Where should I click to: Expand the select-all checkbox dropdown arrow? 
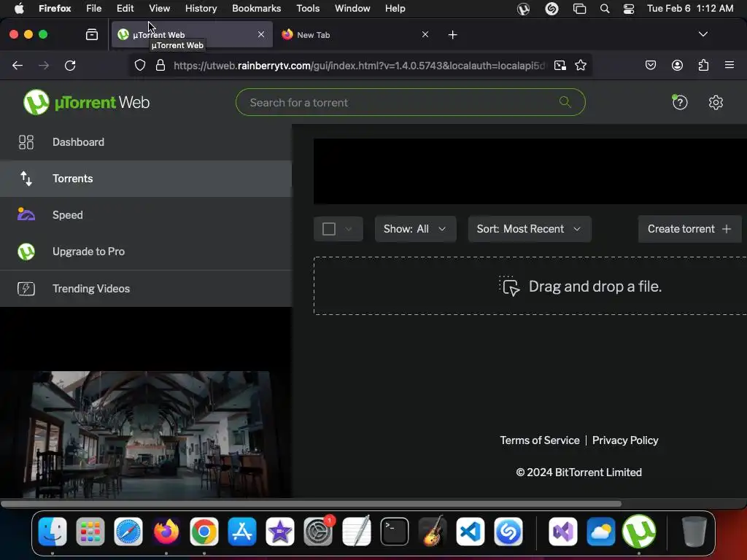pyautogui.click(x=349, y=229)
